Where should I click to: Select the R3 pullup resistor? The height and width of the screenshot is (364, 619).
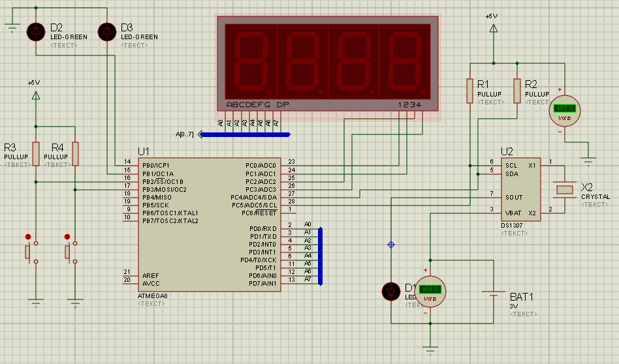tap(36, 153)
